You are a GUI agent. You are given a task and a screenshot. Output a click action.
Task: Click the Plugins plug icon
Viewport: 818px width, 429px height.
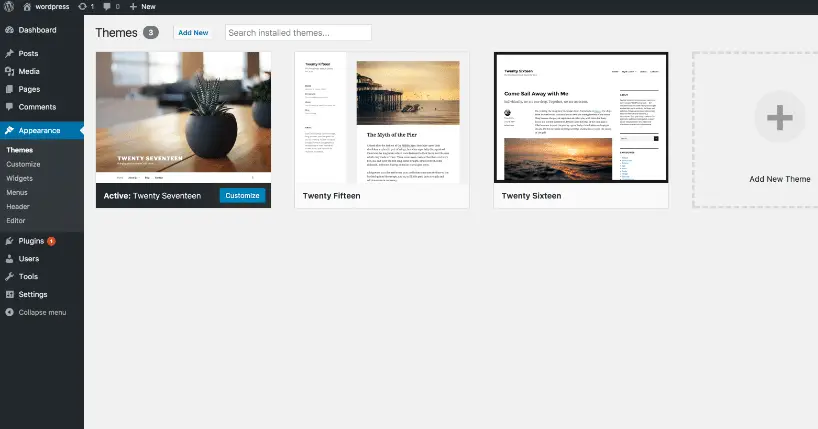9,241
